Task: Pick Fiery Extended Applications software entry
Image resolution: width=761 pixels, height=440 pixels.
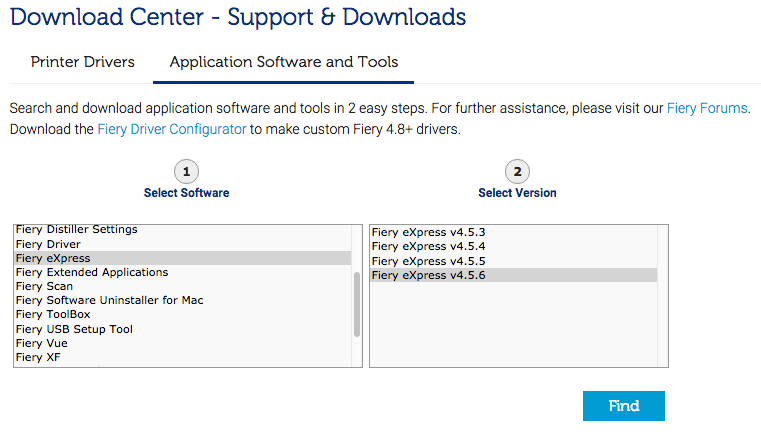Action: point(92,272)
